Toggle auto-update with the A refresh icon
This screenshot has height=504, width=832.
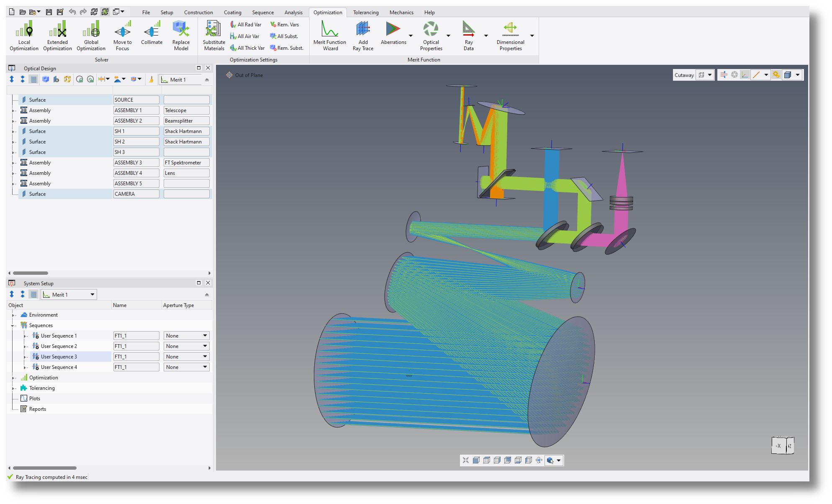(105, 12)
